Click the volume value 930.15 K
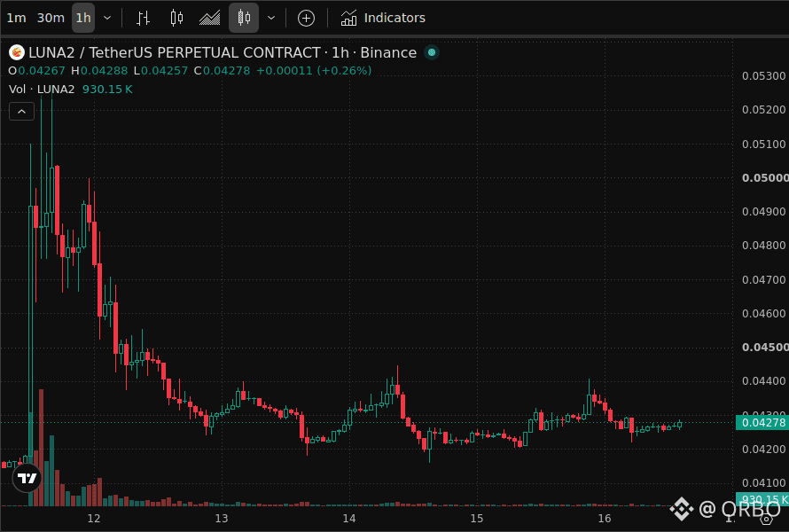This screenshot has width=789, height=532. point(107,90)
